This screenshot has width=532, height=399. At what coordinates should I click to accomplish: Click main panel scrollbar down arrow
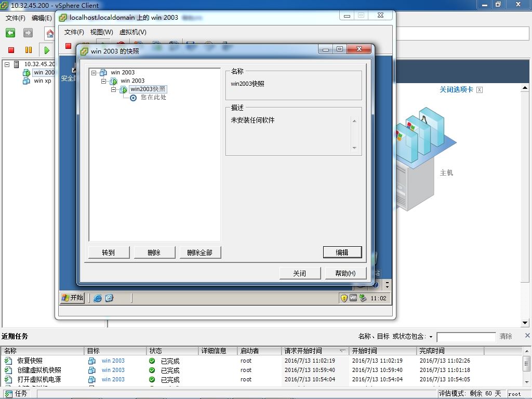coord(525,323)
